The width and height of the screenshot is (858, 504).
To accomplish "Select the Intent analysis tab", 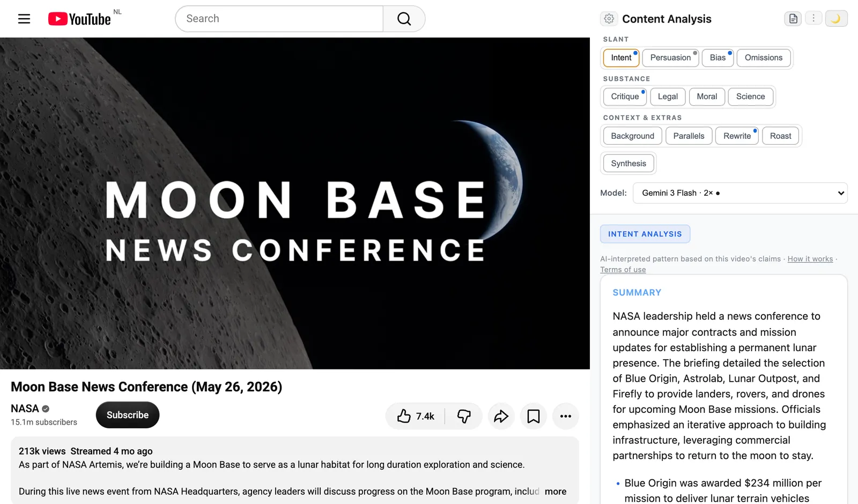I will pyautogui.click(x=621, y=58).
